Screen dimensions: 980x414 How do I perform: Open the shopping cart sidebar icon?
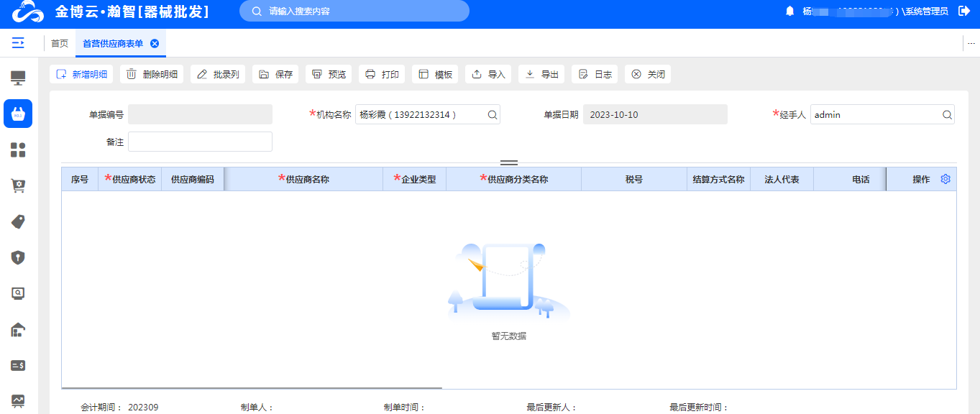click(18, 186)
